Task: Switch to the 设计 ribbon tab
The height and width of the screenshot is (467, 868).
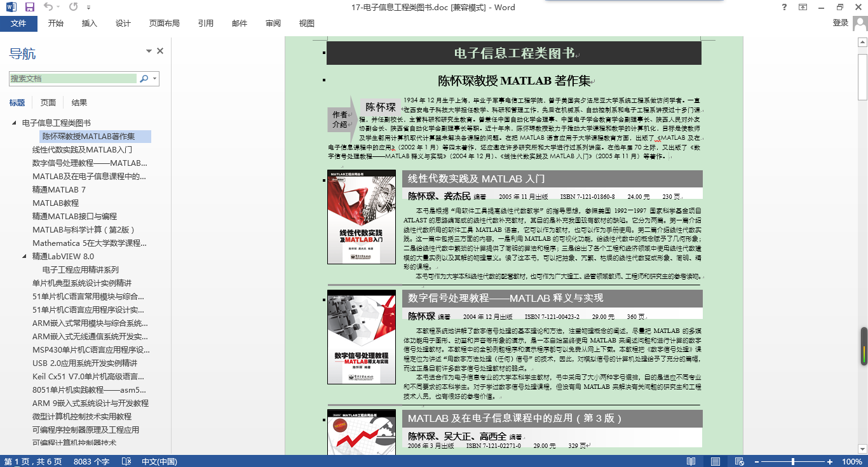Action: [123, 24]
